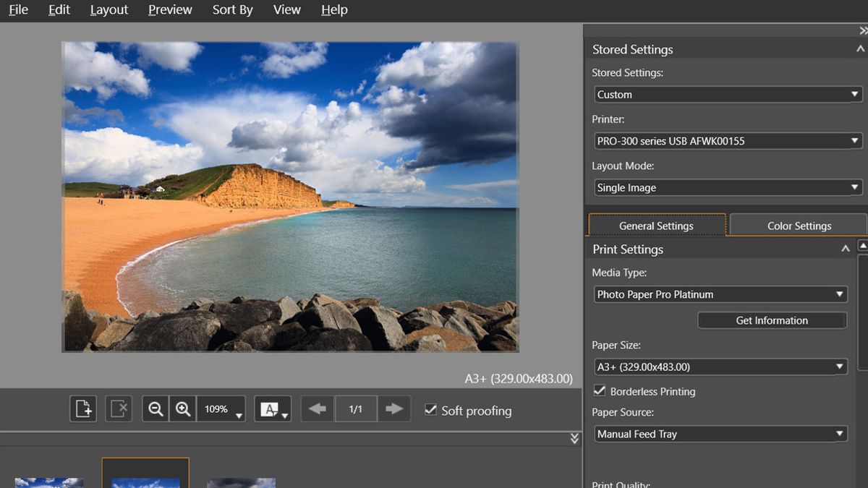
Task: Open the 109% zoom level dropdown
Action: pos(221,409)
